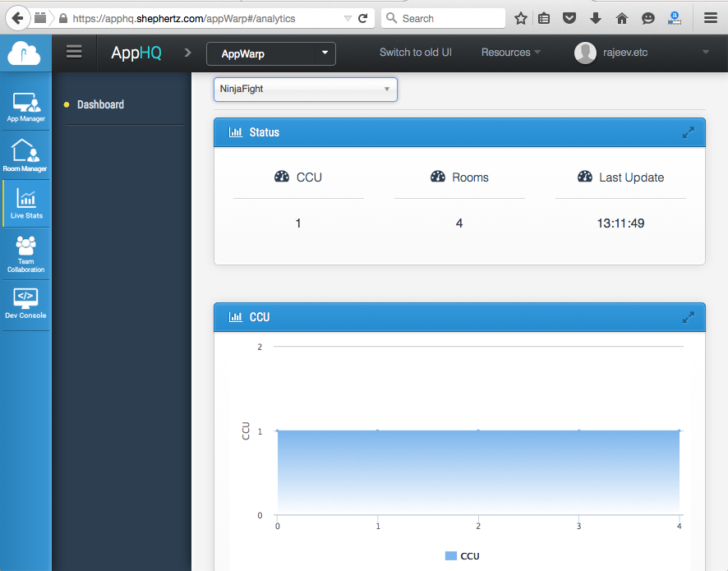Expand the Resources menu

510,53
